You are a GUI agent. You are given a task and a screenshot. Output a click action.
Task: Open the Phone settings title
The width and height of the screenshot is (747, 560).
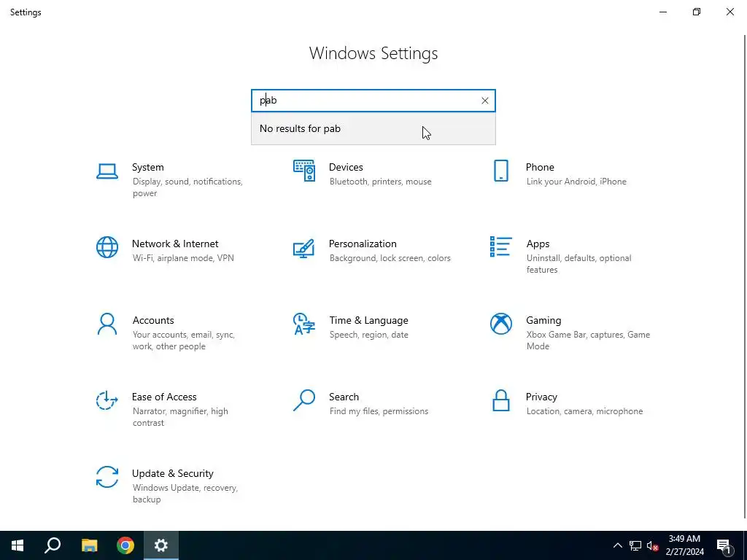click(x=540, y=167)
